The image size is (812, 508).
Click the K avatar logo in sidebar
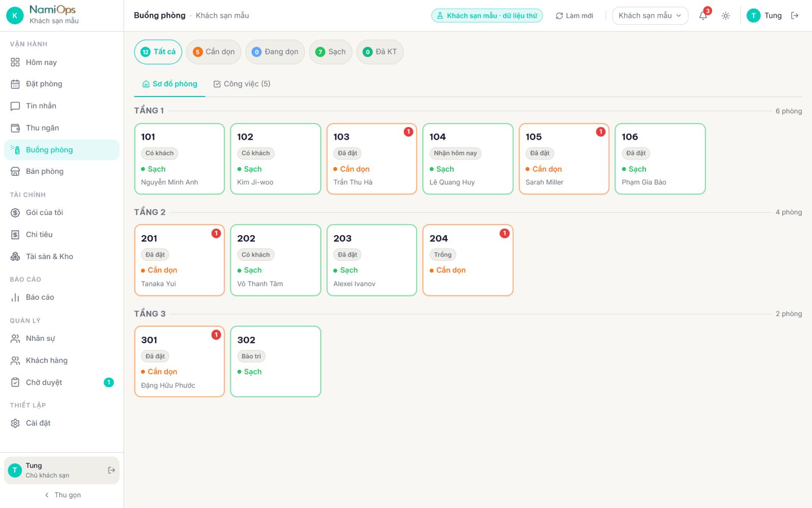15,15
